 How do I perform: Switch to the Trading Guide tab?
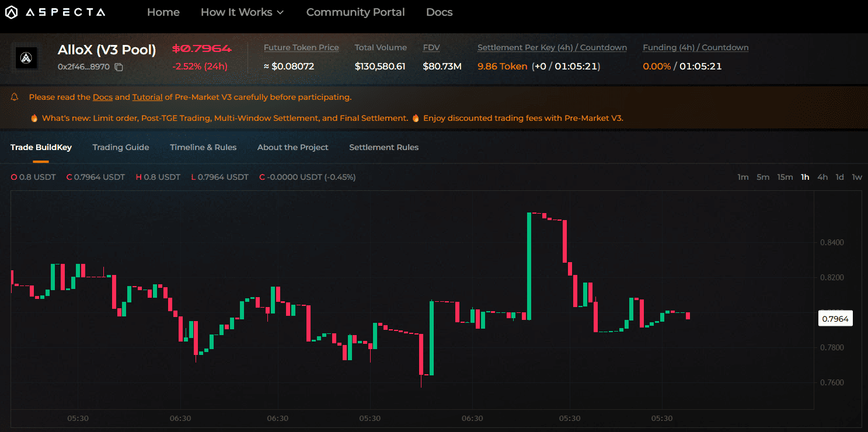[x=121, y=147]
